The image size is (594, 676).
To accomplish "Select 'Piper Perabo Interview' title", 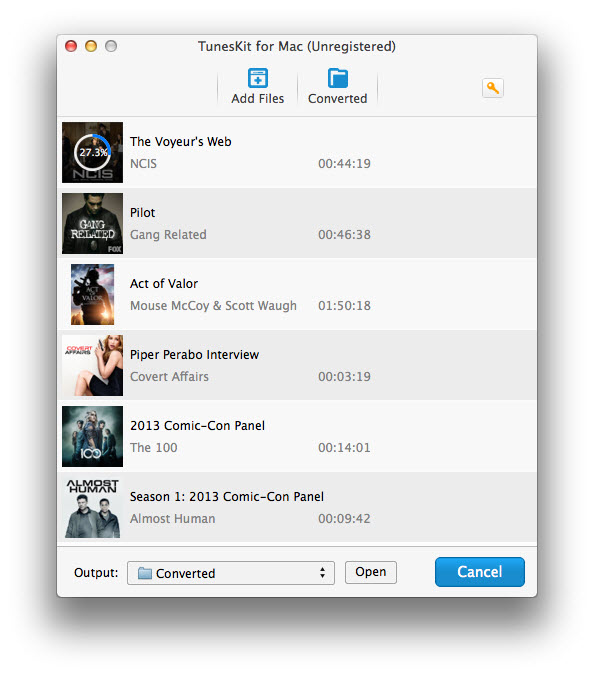I will pos(194,355).
